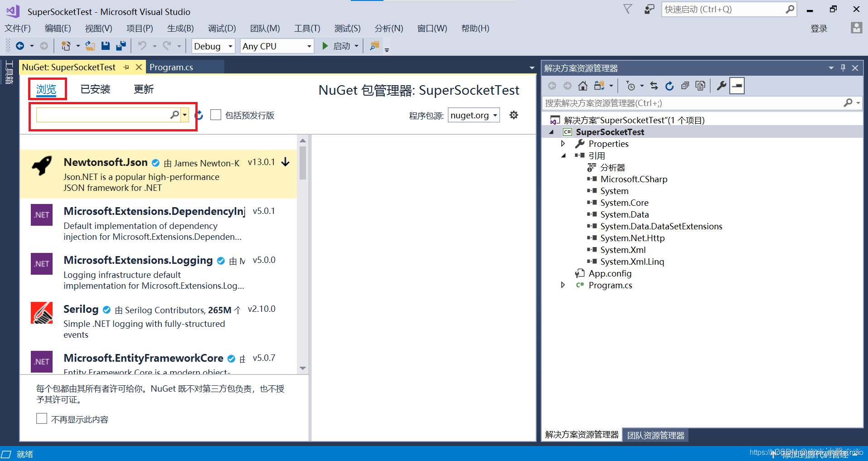
Task: Enable the 包括预发行版 checkbox
Action: (216, 115)
